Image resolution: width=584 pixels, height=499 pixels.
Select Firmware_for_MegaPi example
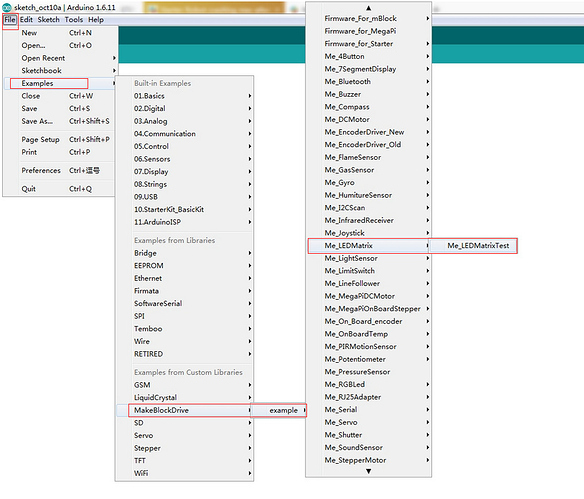369,31
